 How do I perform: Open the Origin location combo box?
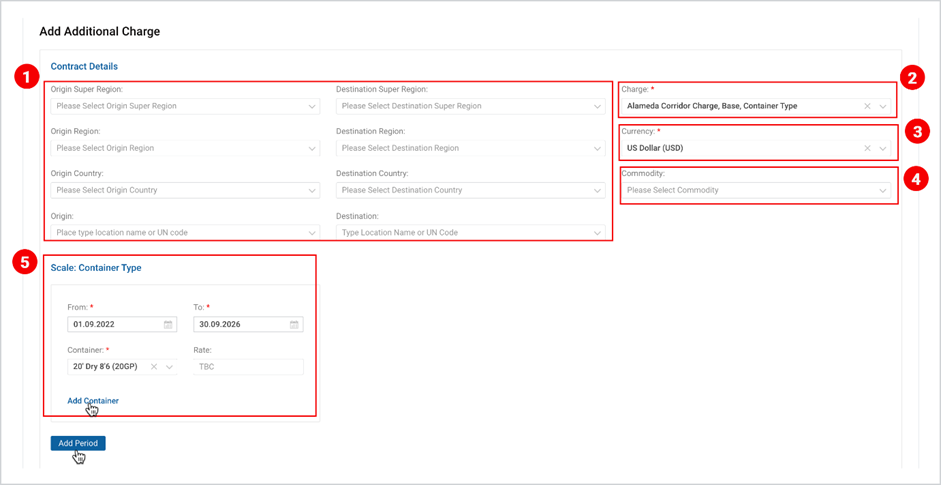tap(185, 232)
